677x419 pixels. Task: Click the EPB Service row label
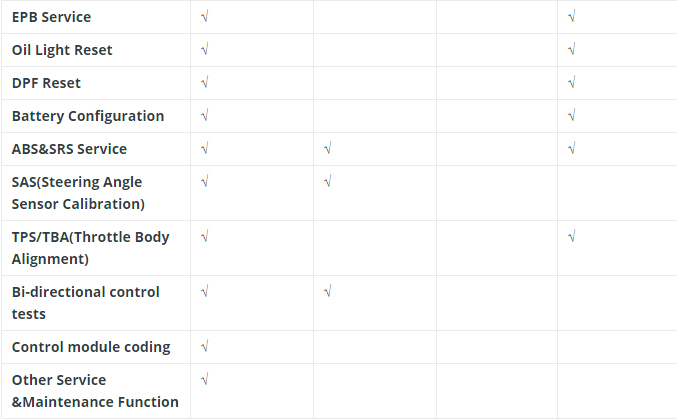[51, 17]
